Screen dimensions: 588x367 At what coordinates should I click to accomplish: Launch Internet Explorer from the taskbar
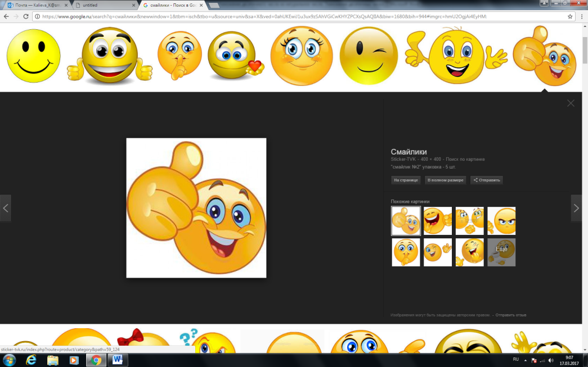(31, 360)
